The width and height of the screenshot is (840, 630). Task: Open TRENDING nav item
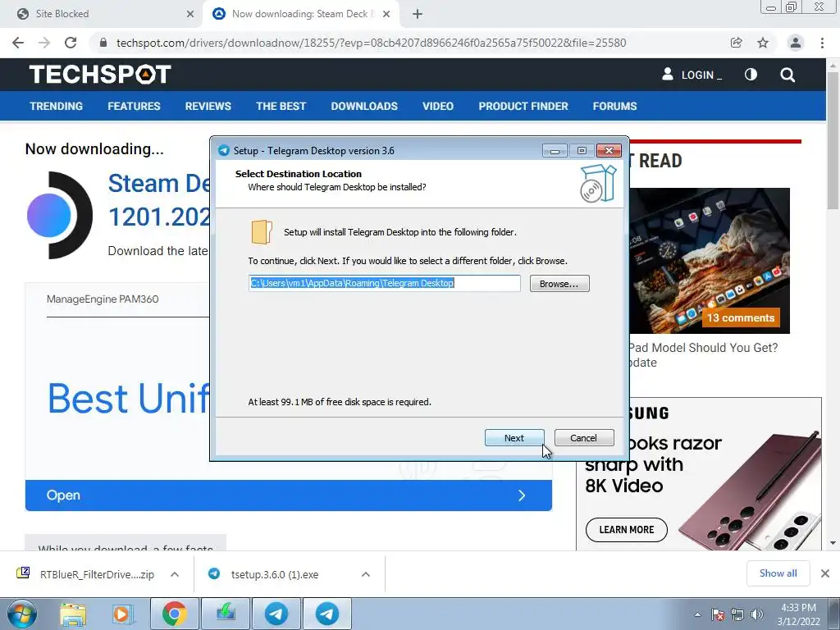[57, 106]
